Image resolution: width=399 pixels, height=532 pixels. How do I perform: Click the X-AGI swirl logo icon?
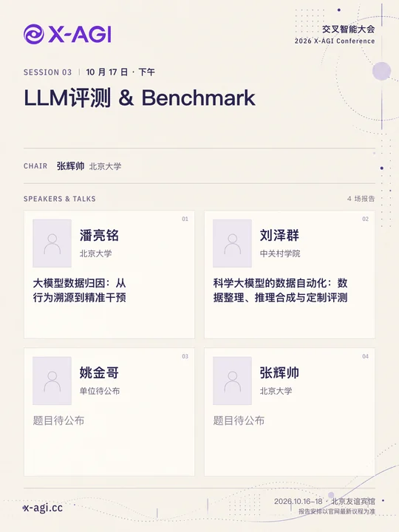point(33,34)
